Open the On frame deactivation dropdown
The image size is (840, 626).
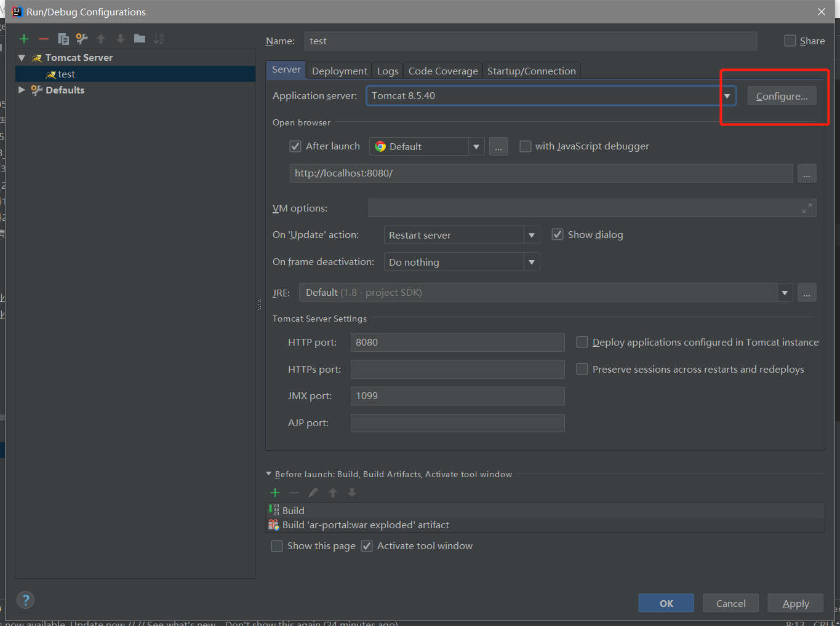click(x=532, y=262)
